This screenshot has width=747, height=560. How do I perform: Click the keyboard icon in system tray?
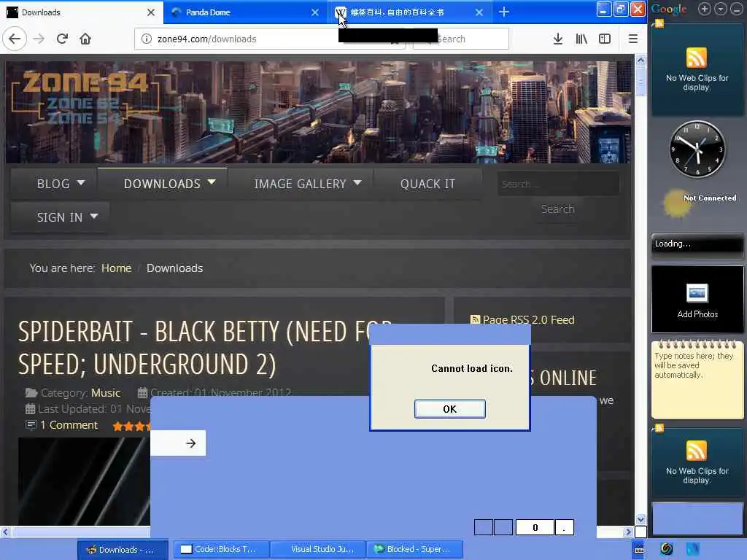[x=639, y=550]
